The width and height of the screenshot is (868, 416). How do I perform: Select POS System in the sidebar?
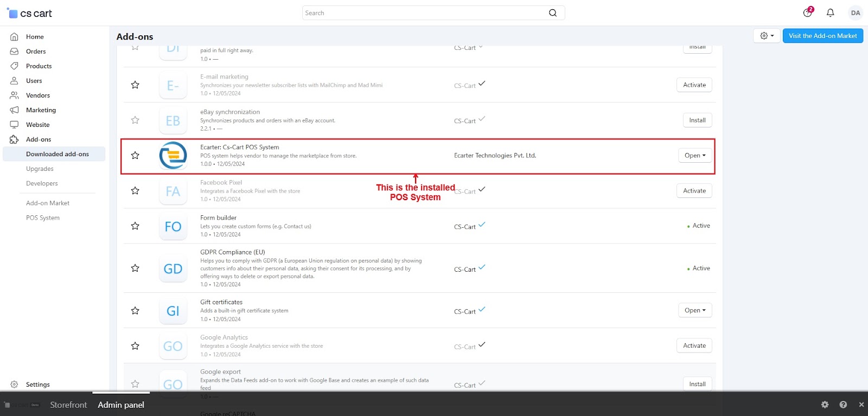point(43,217)
